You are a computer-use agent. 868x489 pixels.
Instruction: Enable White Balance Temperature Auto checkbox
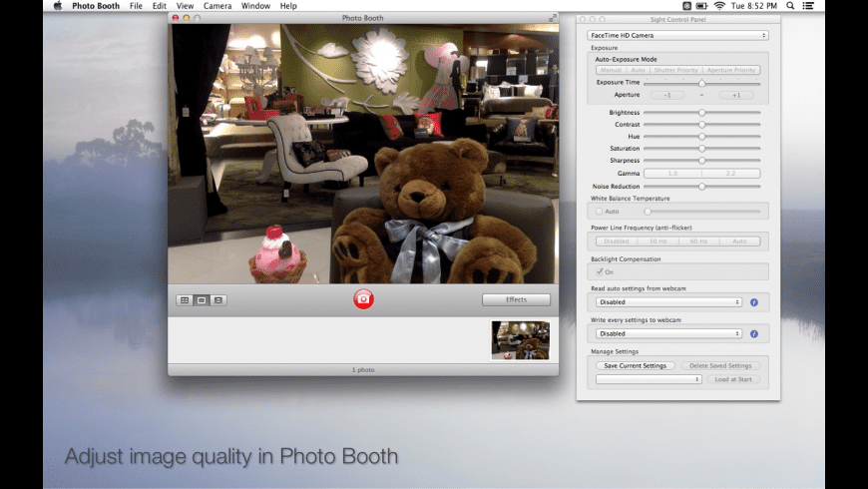600,212
